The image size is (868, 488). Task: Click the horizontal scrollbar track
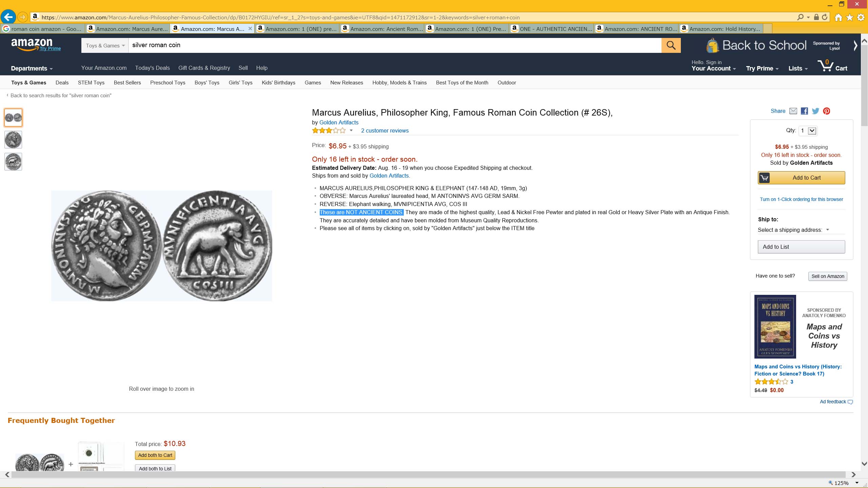pos(429,475)
